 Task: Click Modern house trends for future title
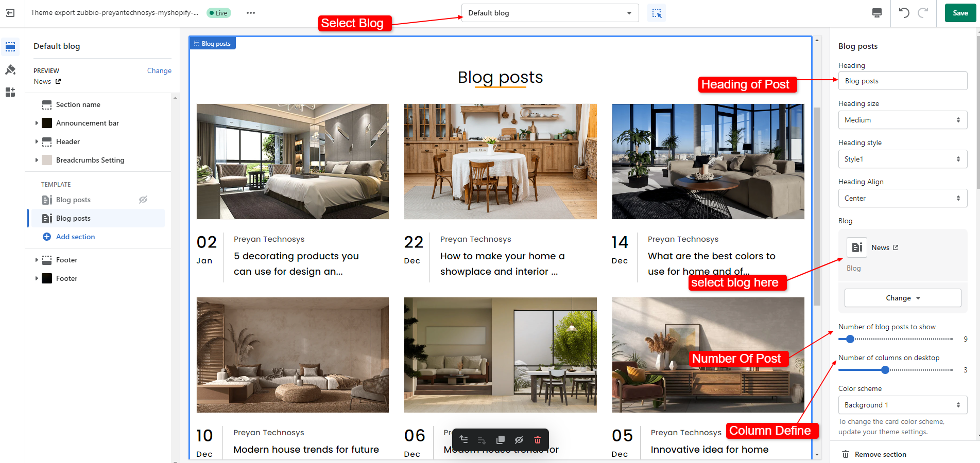click(x=306, y=449)
